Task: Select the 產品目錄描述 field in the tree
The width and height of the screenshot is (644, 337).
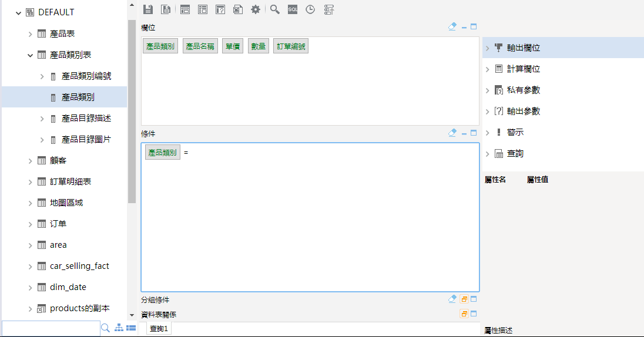Action: (x=86, y=119)
